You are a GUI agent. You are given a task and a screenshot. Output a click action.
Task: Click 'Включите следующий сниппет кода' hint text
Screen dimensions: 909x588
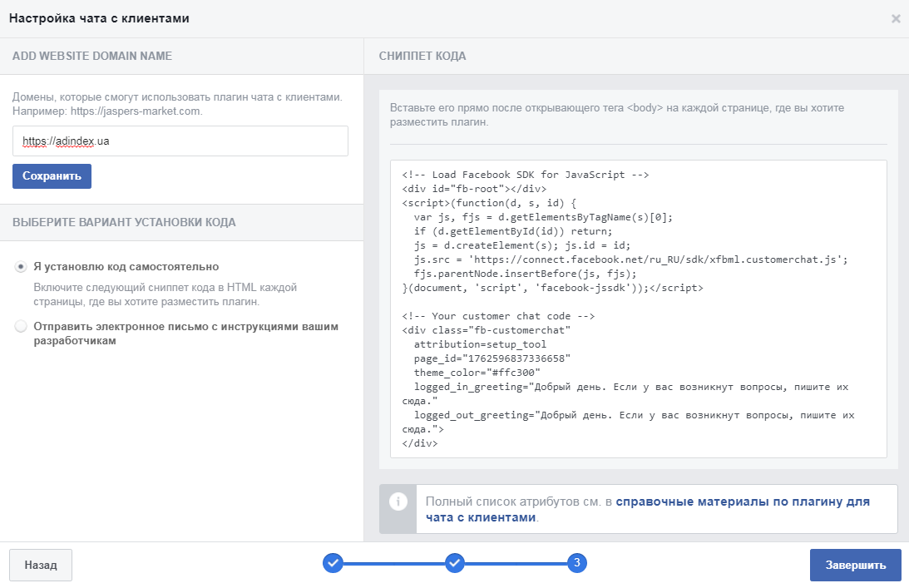165,294
